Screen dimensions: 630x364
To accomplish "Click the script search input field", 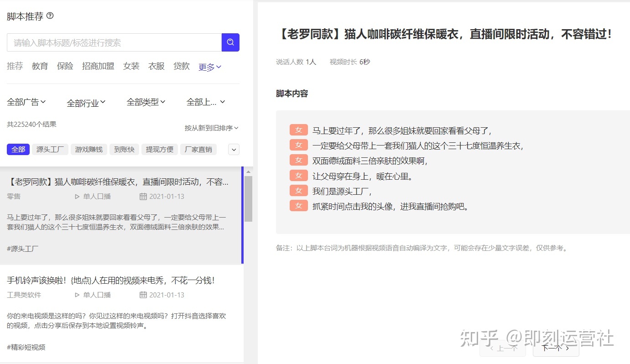I will click(114, 43).
